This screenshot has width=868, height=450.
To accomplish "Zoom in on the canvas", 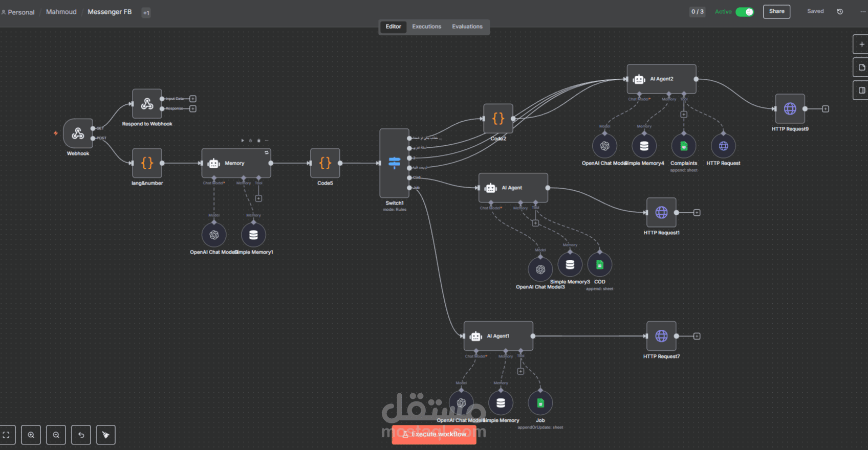I will pos(31,435).
